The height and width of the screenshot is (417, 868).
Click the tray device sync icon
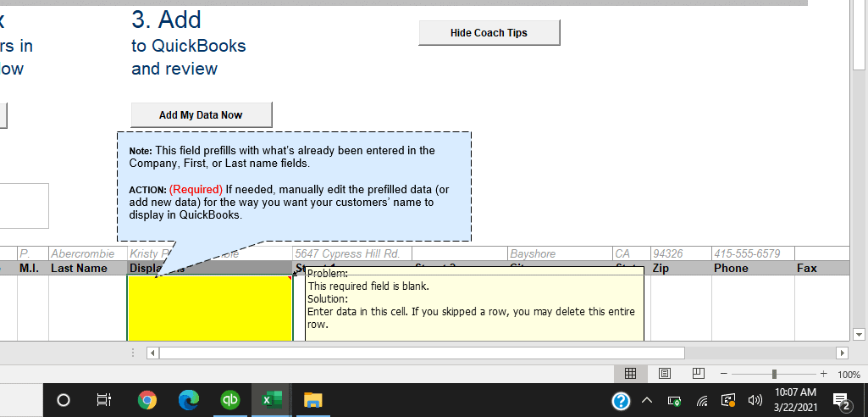pyautogui.click(x=728, y=400)
